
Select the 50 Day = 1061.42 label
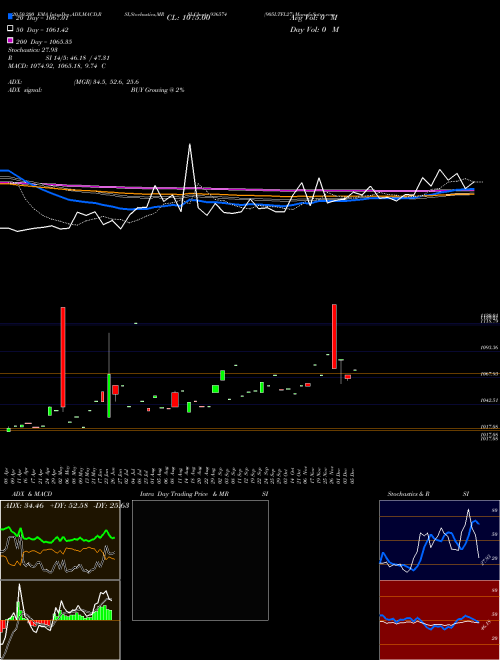pyautogui.click(x=42, y=30)
